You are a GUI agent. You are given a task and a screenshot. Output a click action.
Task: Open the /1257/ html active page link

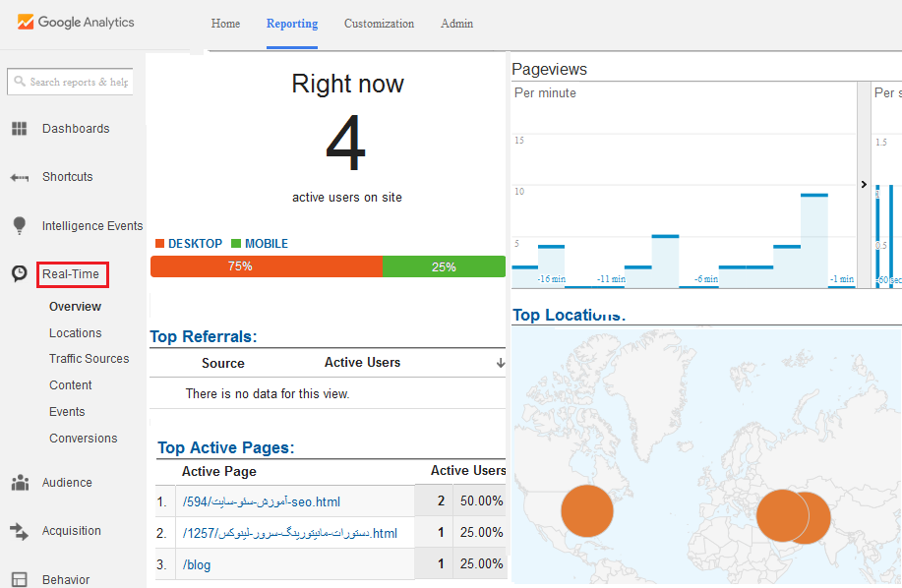click(290, 533)
